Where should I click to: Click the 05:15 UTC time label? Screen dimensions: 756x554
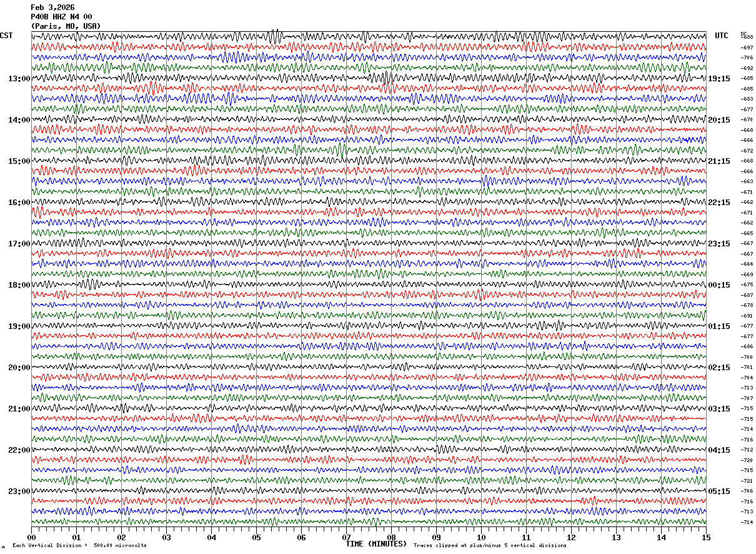tap(719, 491)
